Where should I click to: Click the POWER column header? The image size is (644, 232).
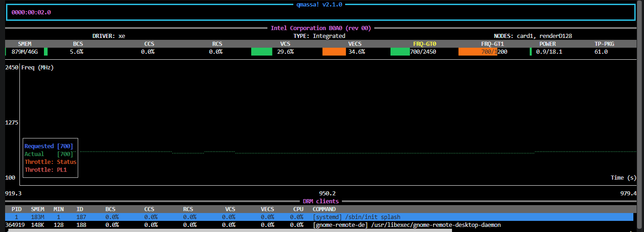[x=548, y=44]
